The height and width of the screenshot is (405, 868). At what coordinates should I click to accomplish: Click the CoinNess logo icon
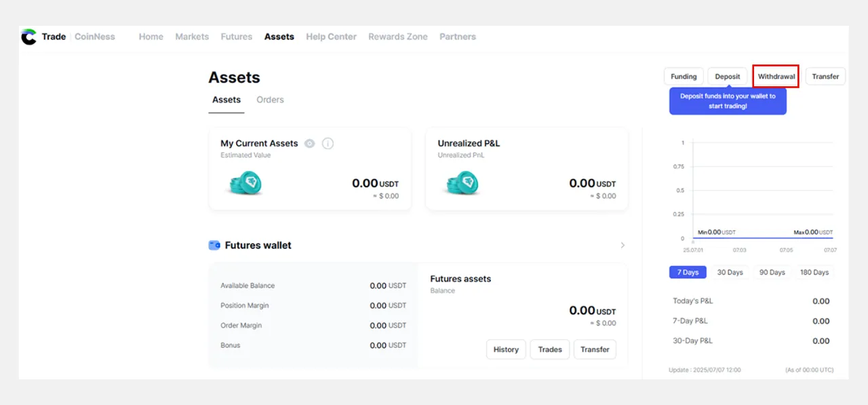28,37
